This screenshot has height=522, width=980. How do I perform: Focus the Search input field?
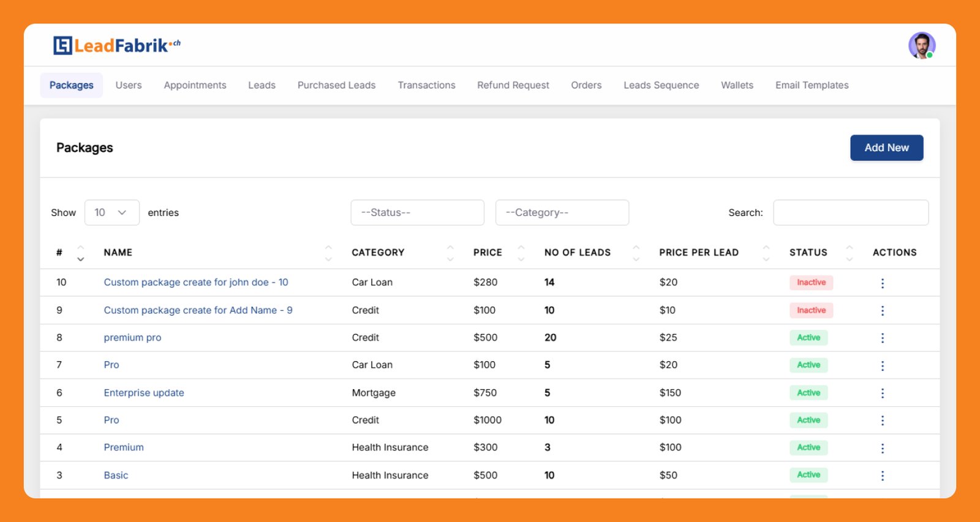[850, 212]
